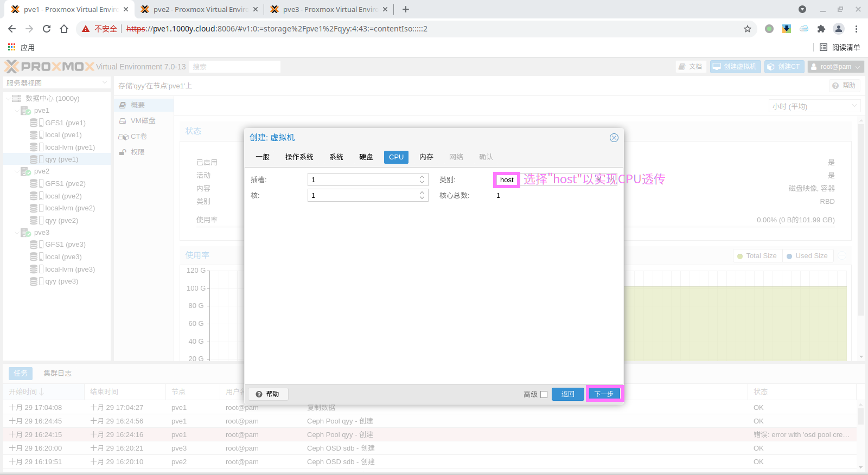Click the browser home icon
868x475 pixels.
tap(64, 29)
